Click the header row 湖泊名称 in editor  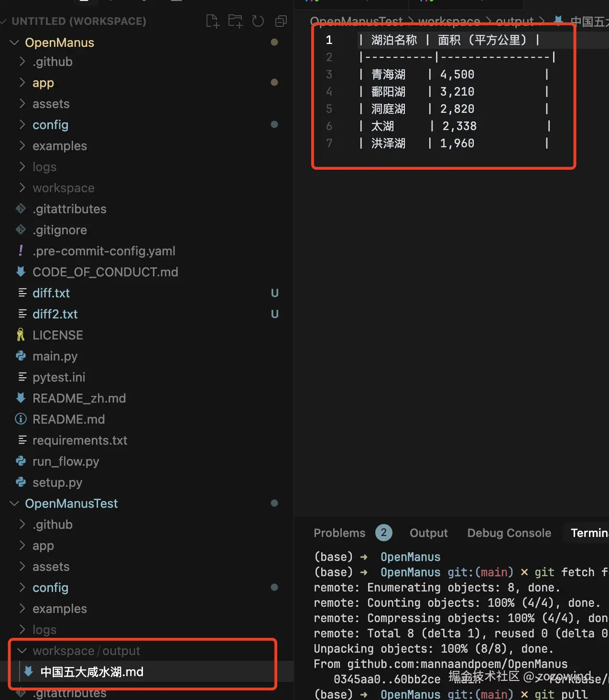coord(450,40)
